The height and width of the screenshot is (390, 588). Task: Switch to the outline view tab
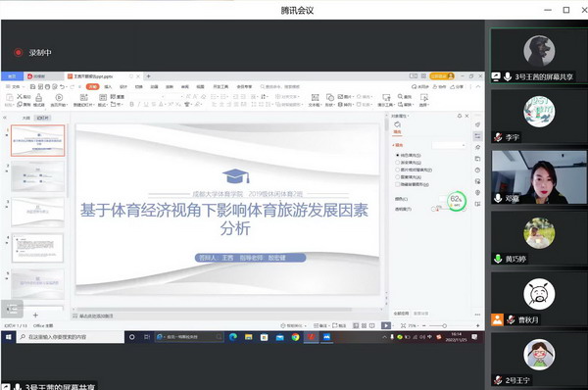[25, 118]
